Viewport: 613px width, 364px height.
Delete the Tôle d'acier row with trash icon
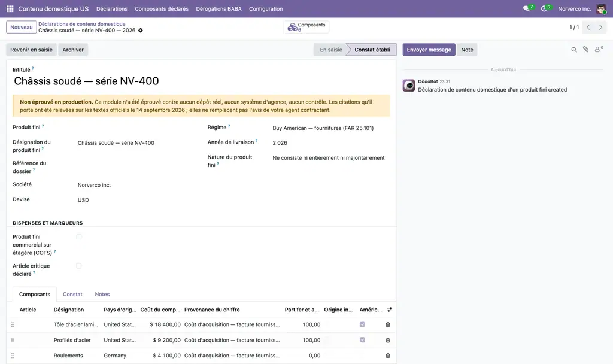click(388, 324)
